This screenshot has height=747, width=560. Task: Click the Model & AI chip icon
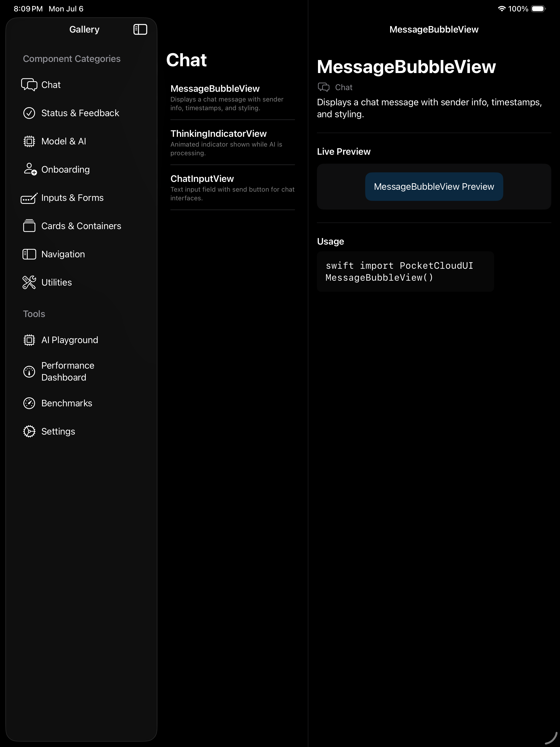coord(29,141)
